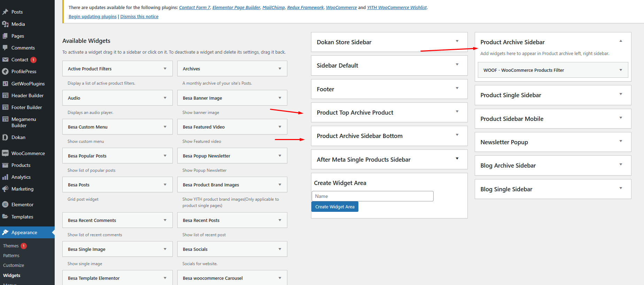Click the WooCommerce logo icon
The height and width of the screenshot is (285, 644).
[5, 153]
